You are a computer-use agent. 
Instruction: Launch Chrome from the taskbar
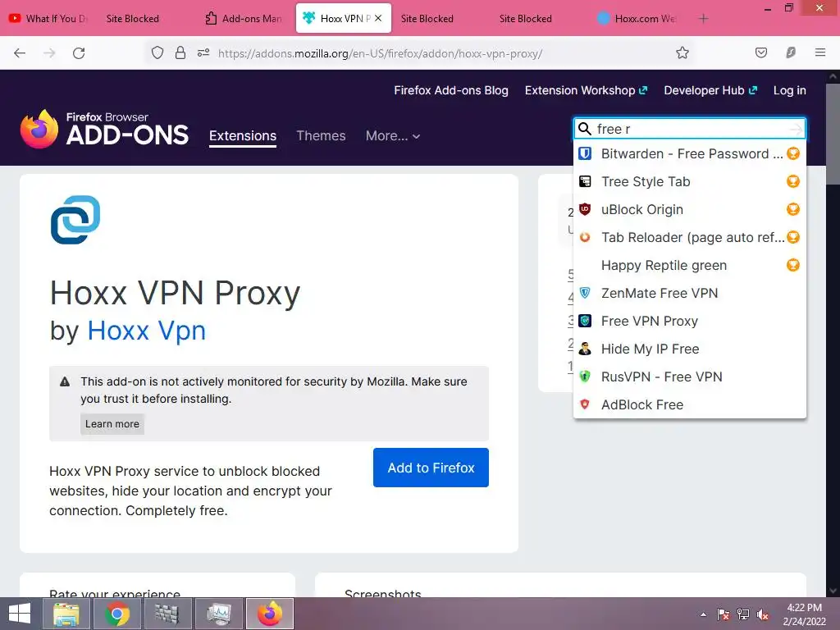coord(117,614)
